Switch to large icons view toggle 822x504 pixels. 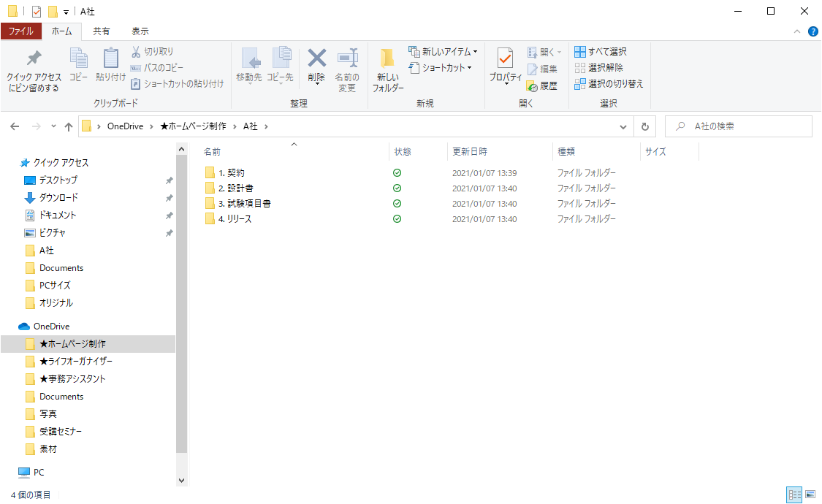(x=810, y=495)
